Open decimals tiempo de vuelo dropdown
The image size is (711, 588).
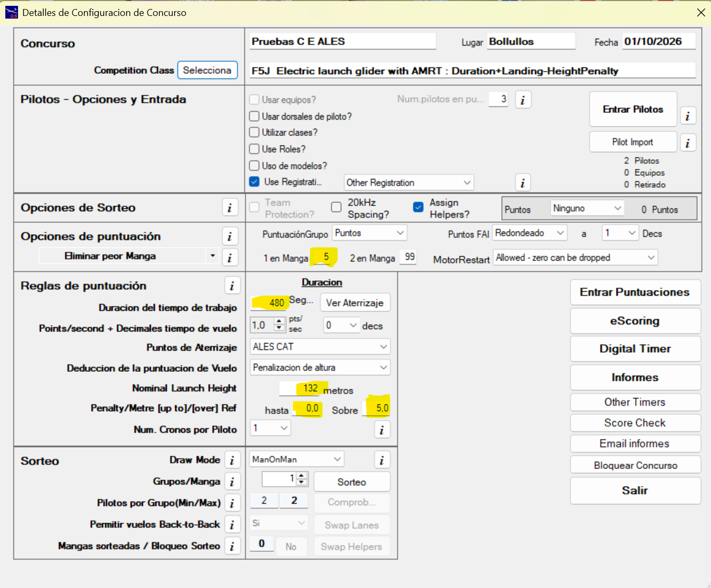(x=341, y=325)
